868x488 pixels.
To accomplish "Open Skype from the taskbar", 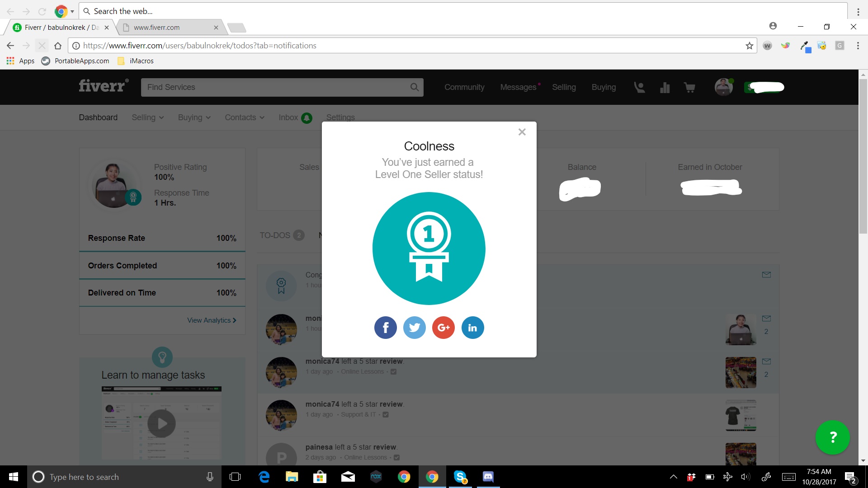I will [x=460, y=477].
